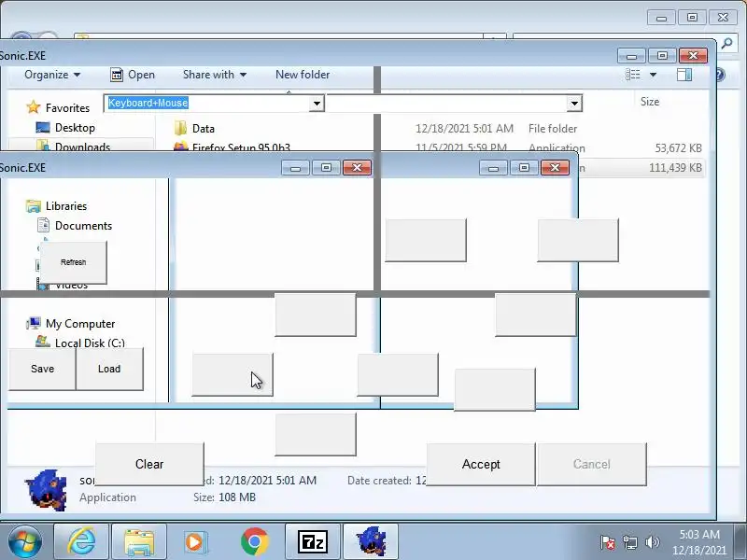This screenshot has height=560, width=747.
Task: Click the File folder type cell
Action: pos(553,129)
